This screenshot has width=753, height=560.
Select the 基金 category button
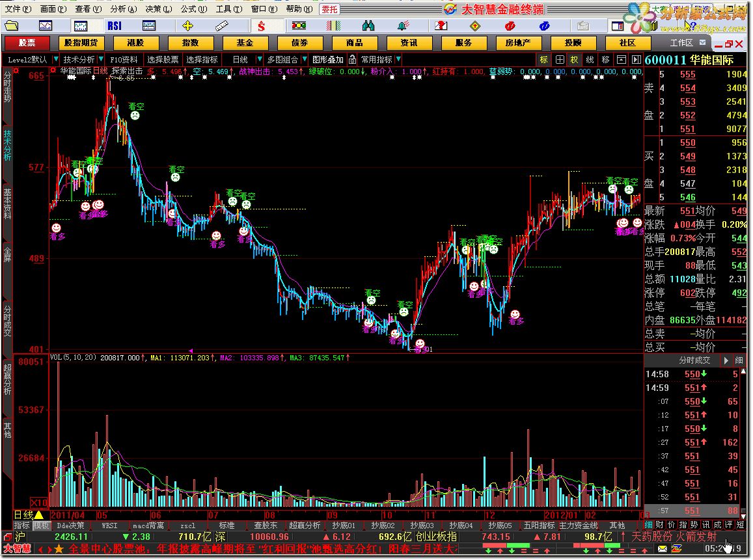(x=245, y=43)
